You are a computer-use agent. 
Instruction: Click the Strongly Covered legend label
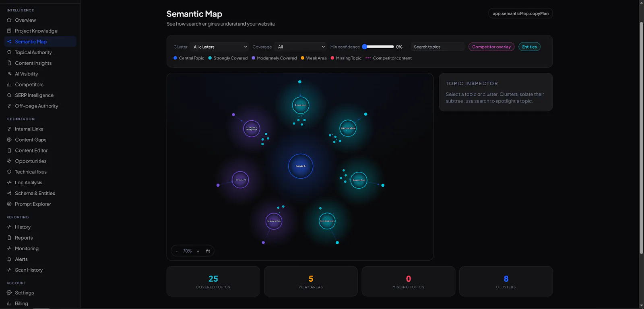231,58
